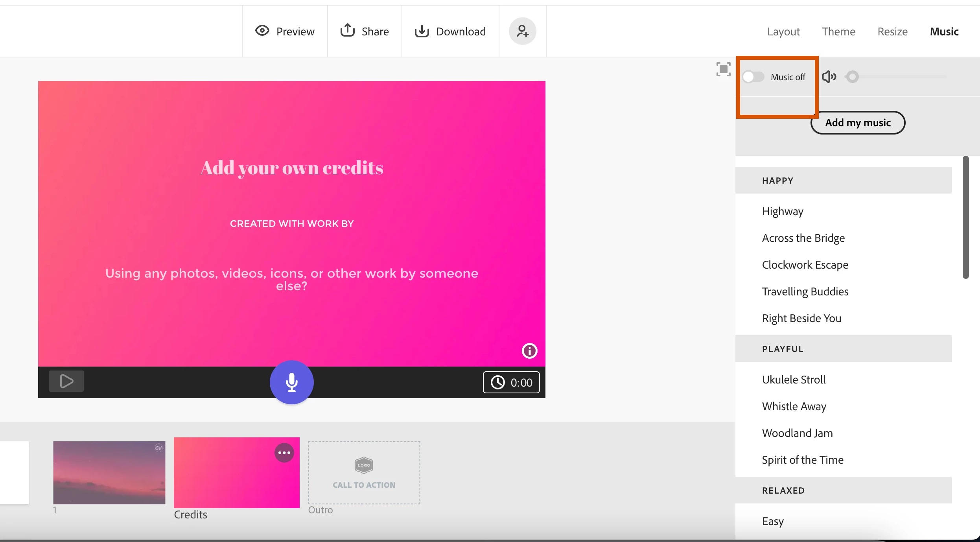Toggle the Music off switch
980x542 pixels.
[753, 77]
